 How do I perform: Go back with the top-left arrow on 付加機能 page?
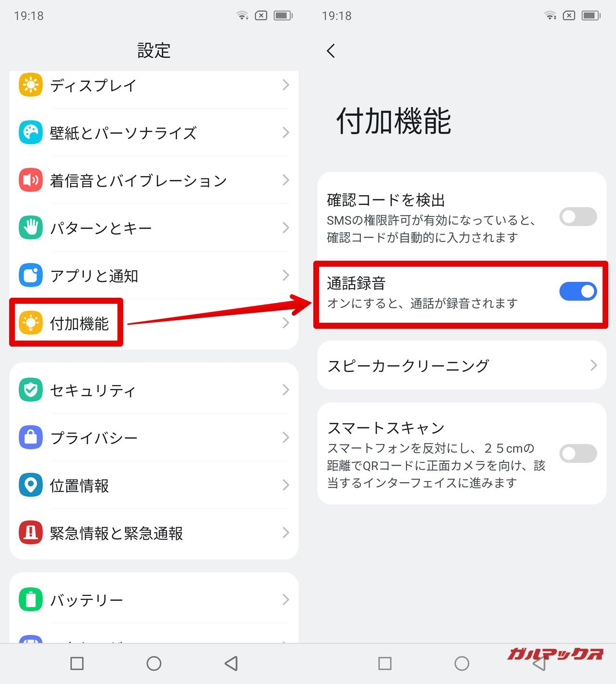tap(331, 51)
